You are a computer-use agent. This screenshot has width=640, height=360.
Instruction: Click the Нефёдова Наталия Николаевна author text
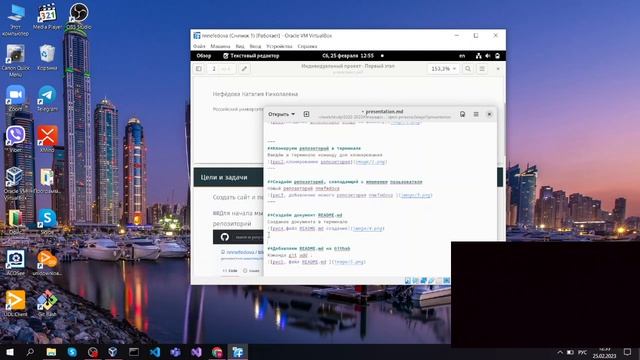(255, 94)
